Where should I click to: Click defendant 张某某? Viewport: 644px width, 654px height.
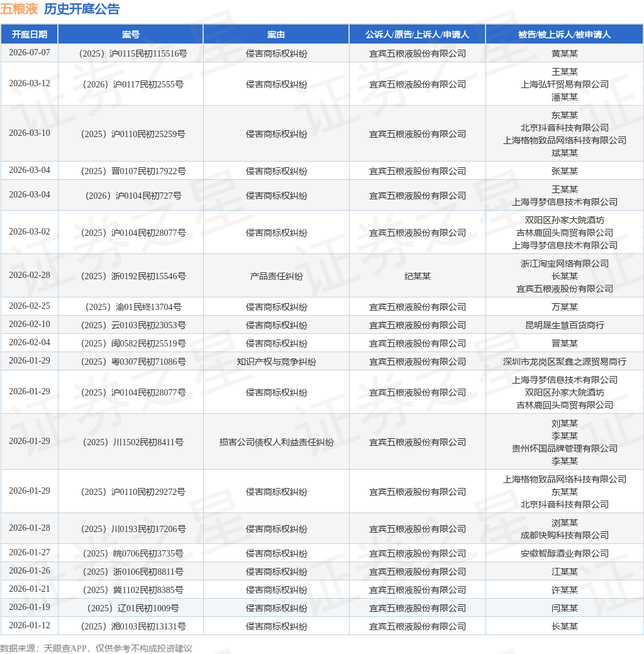click(564, 171)
